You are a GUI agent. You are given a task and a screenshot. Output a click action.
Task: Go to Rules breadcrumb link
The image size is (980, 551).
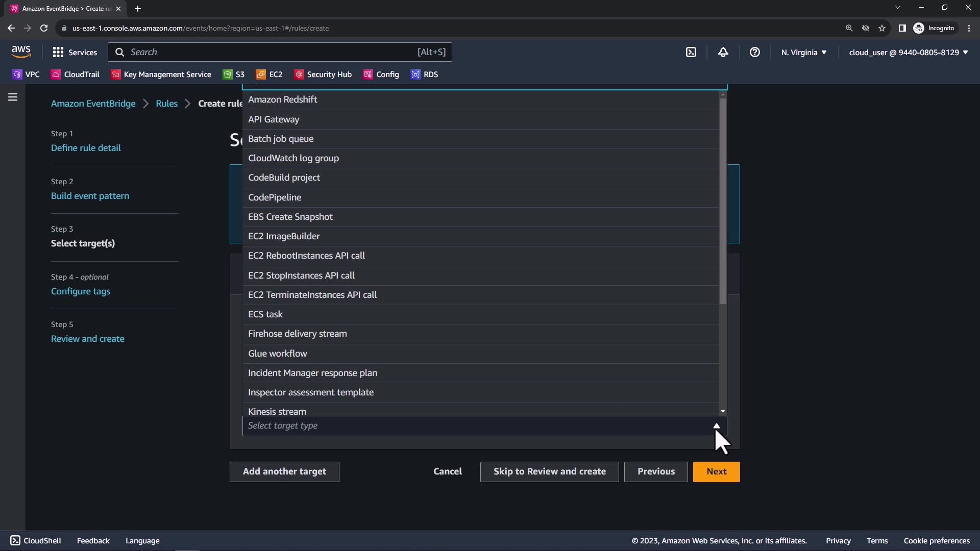(166, 104)
